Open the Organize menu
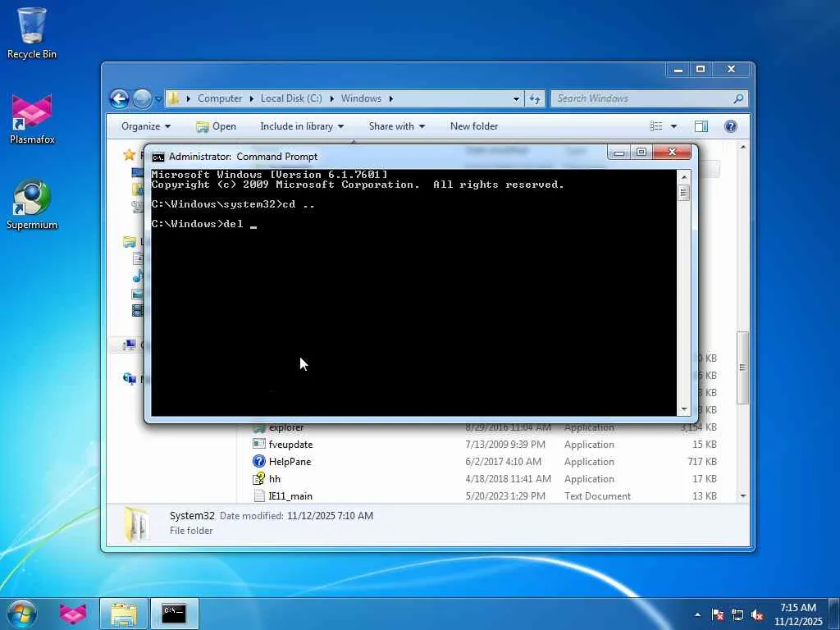This screenshot has width=840, height=630. click(146, 126)
